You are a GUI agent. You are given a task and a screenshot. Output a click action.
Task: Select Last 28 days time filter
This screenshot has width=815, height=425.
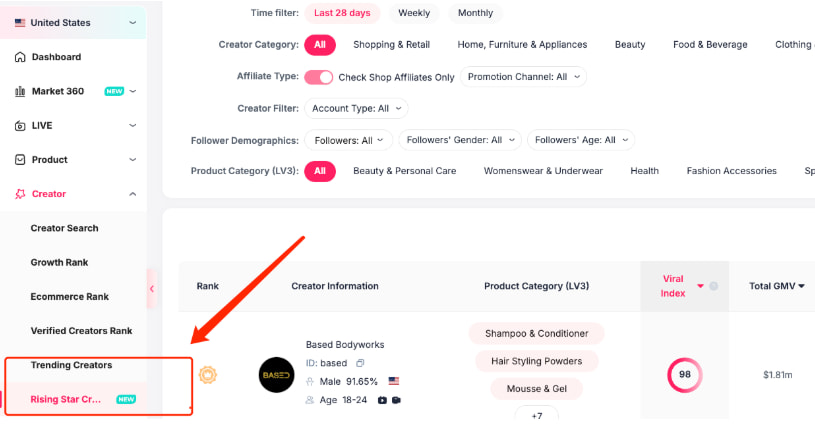pos(343,13)
